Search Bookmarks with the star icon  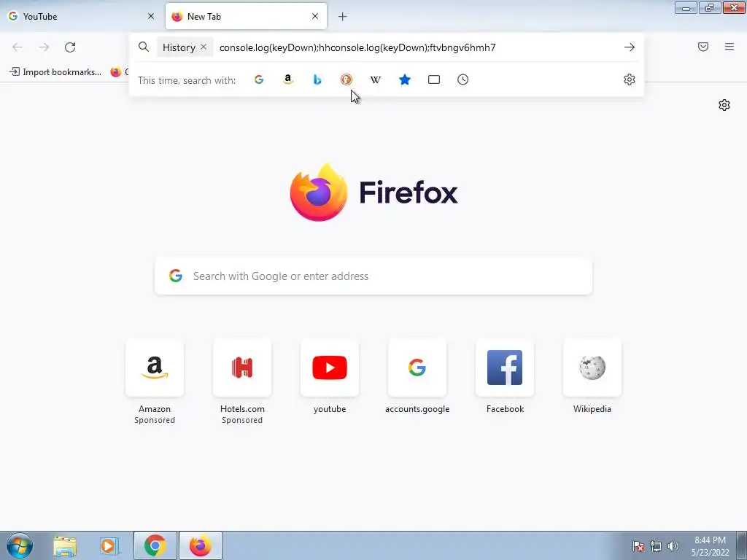(404, 79)
